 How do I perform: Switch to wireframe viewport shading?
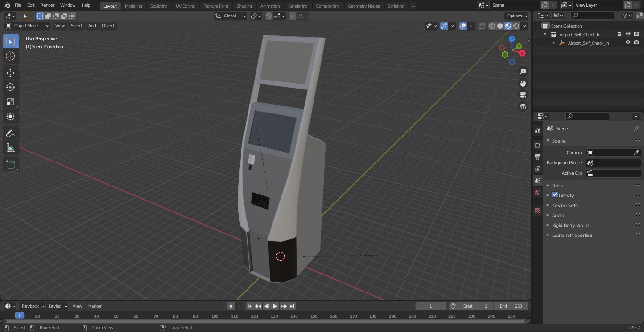492,26
